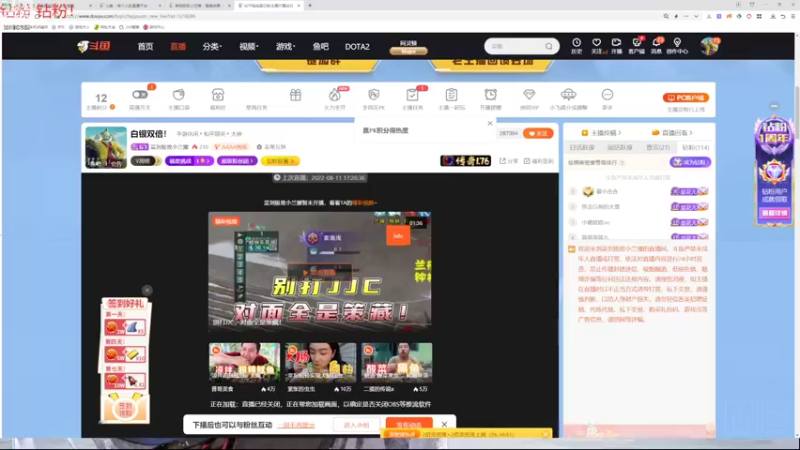Go to 首页 home tab
This screenshot has height=450, width=800.
[145, 46]
